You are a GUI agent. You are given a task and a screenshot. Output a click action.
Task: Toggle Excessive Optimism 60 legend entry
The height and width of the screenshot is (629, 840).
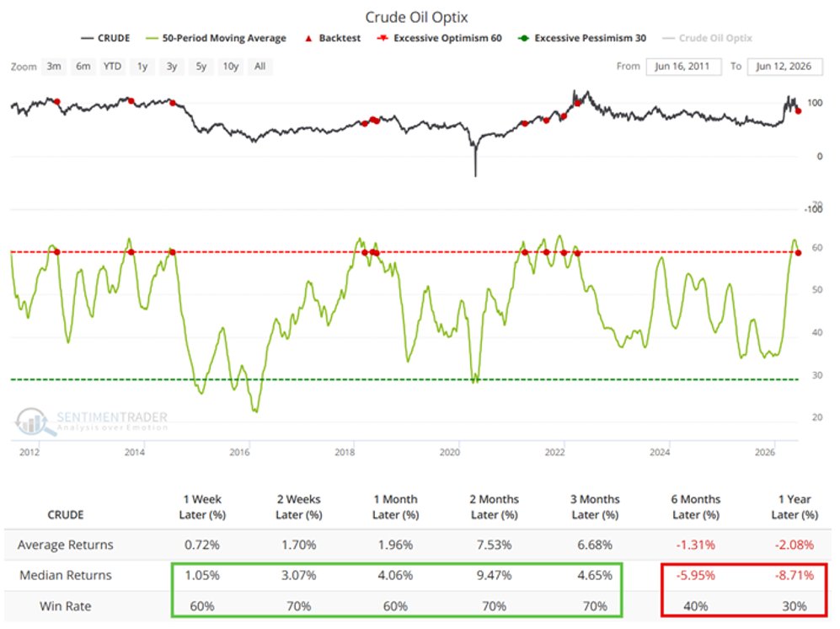439,38
